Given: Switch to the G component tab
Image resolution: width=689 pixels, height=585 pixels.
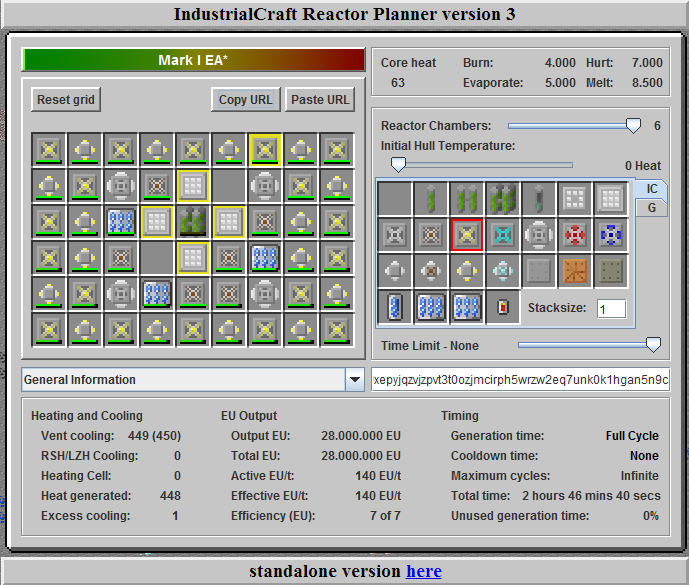Looking at the screenshot, I should pos(652,207).
